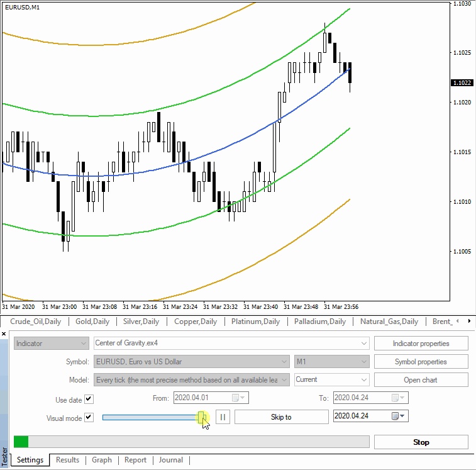The width and height of the screenshot is (476, 470).
Task: Open Indicator properties
Action: [421, 344]
